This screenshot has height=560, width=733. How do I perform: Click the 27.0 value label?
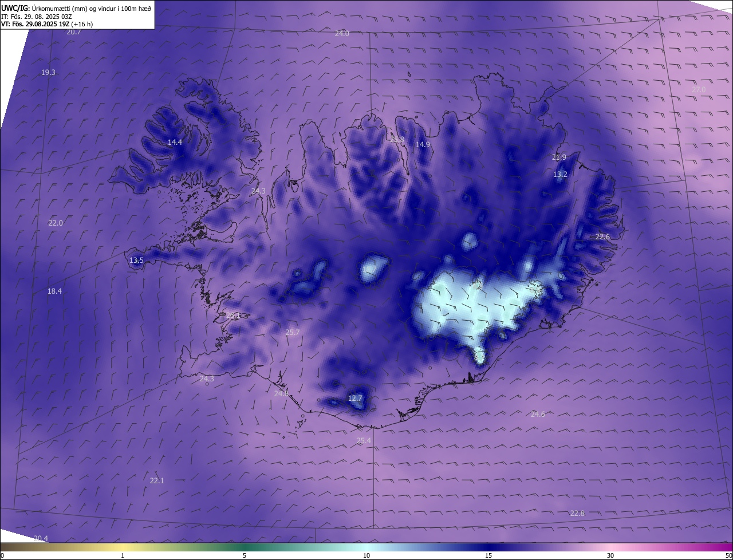pyautogui.click(x=699, y=90)
